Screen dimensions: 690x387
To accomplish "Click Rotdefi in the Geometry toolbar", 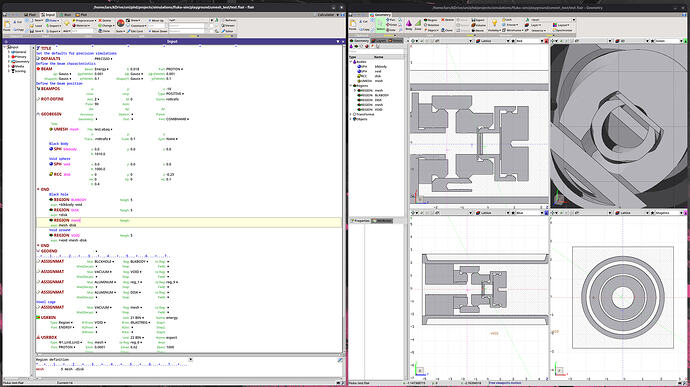I will 432,25.
